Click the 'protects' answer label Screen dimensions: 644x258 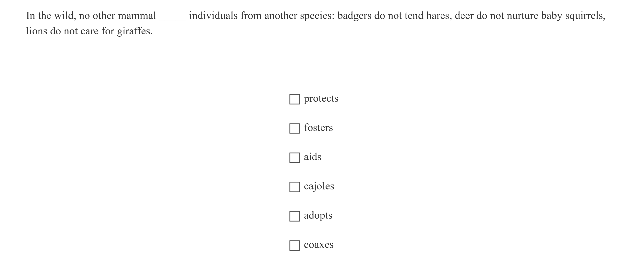(321, 99)
